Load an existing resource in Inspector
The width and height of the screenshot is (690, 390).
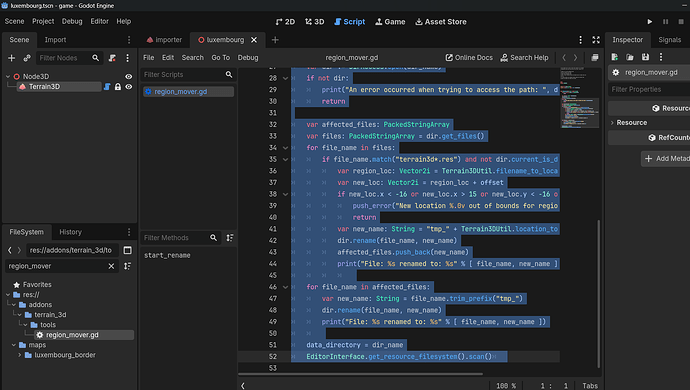tap(630, 57)
